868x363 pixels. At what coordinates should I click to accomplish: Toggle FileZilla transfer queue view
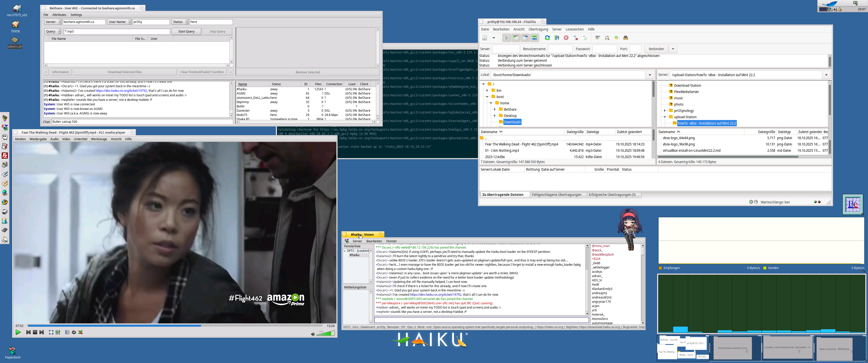coord(535,38)
